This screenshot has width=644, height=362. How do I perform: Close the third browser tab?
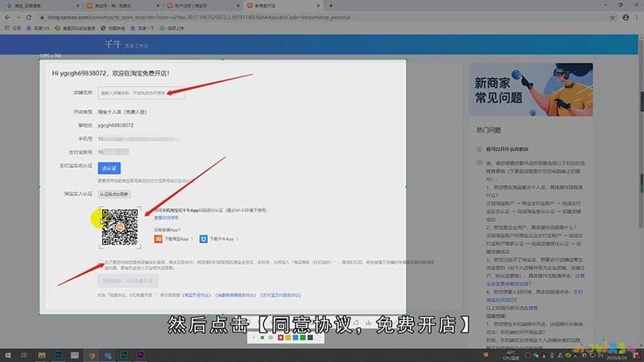[x=238, y=6]
